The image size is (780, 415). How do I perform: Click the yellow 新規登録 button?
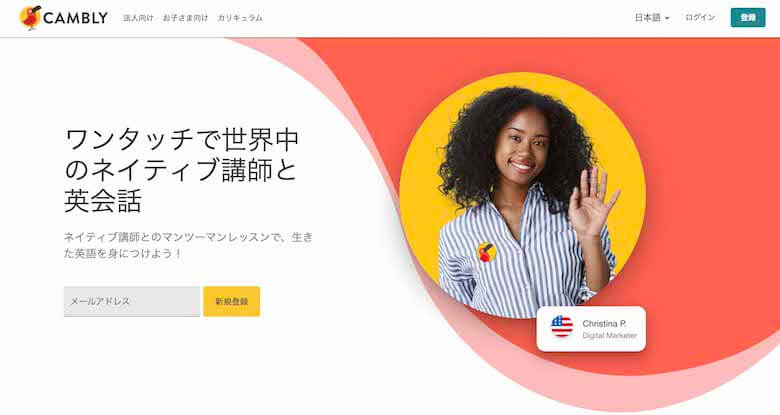[231, 301]
